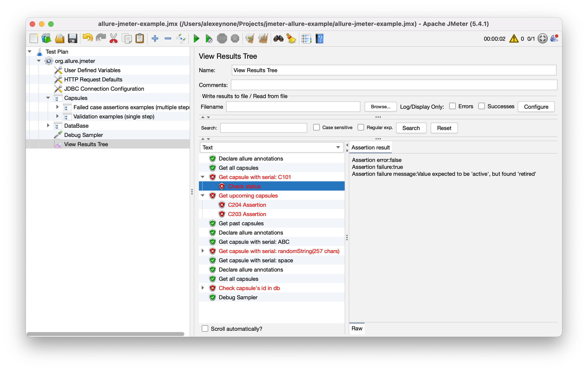Click the horizontal scrollbar under test plan tree
Image resolution: width=588 pixels, height=371 pixels.
pos(105,334)
